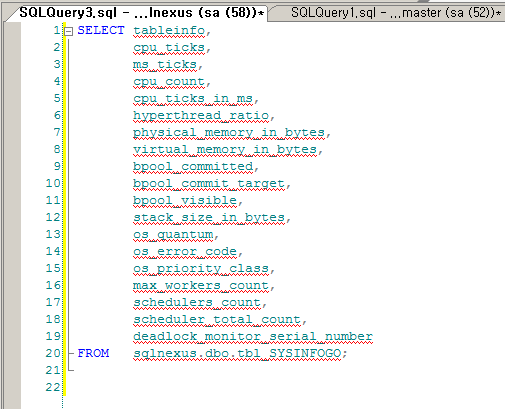The image size is (505, 409).
Task: Click the scheduler_total_count column name
Action: coord(217,320)
